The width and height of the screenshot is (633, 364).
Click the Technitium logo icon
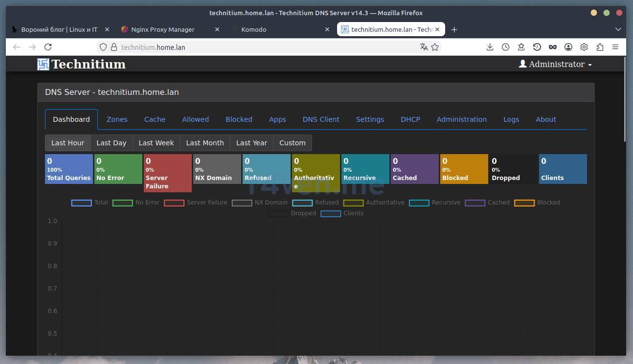pyautogui.click(x=44, y=64)
